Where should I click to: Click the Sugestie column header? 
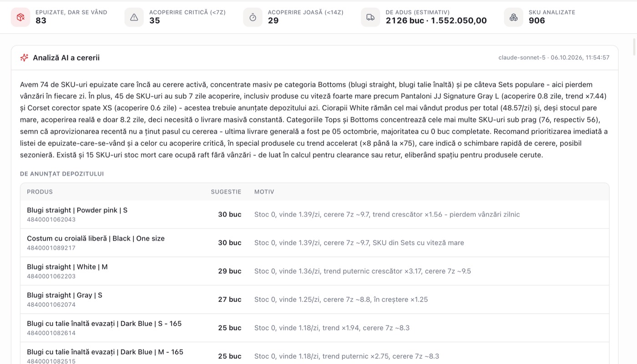coord(226,192)
